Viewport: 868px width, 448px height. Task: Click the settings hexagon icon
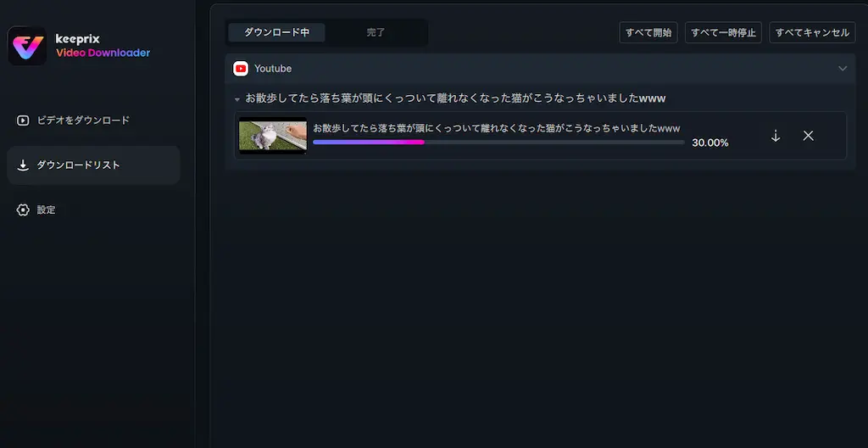23,210
